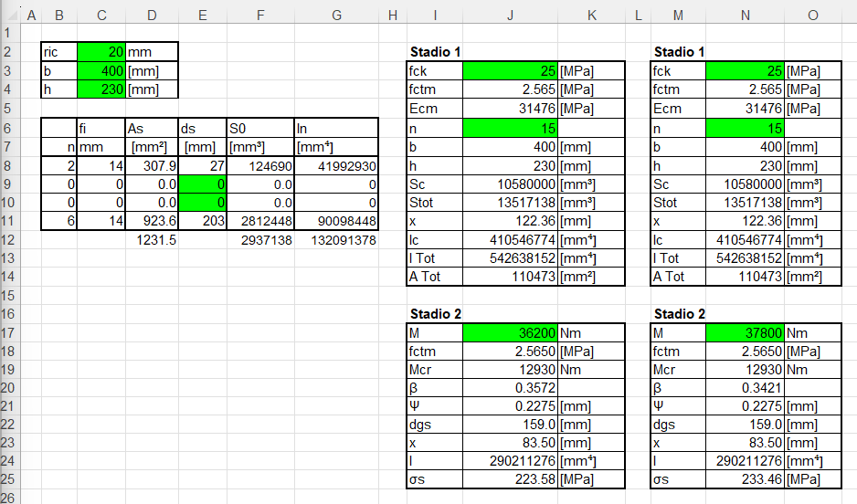Click the S0 cell showing 124690
This screenshot has width=857, height=504.
pos(260,166)
